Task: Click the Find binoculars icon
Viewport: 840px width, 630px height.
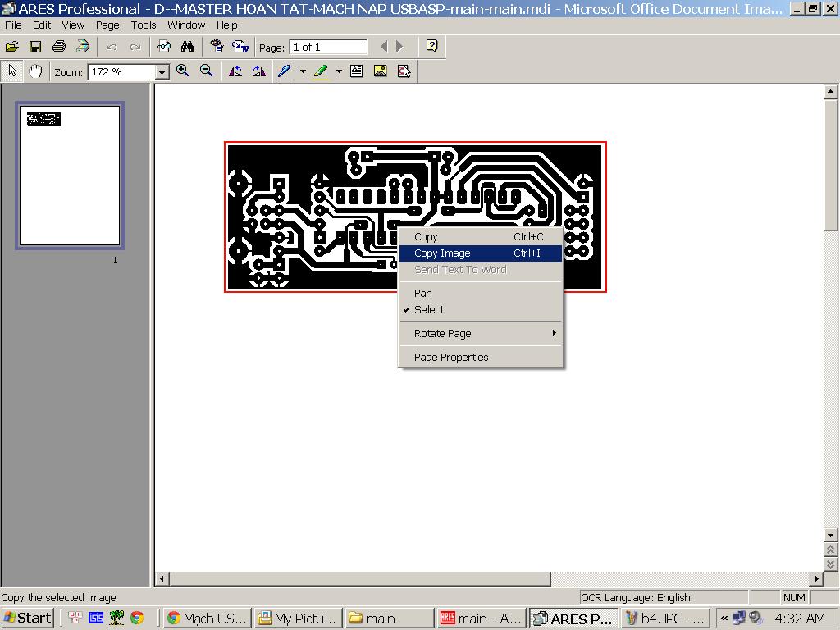Action: (187, 47)
